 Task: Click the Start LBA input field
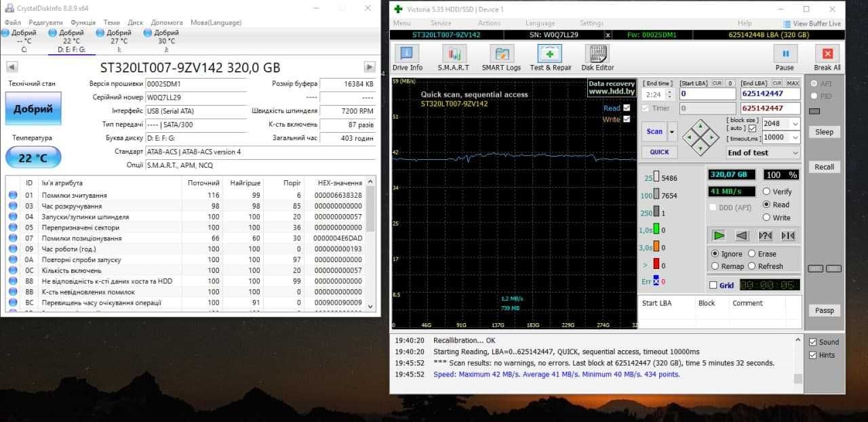(707, 94)
